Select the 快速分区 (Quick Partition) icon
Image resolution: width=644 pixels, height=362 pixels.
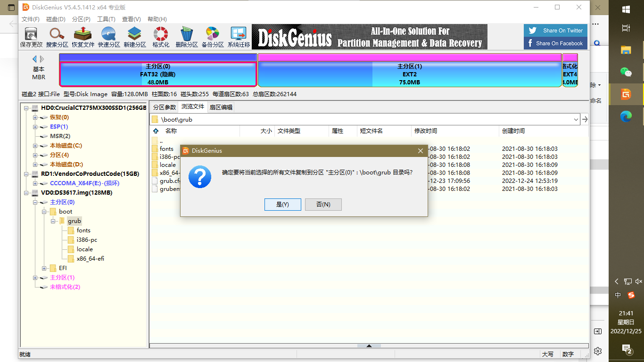pos(108,37)
